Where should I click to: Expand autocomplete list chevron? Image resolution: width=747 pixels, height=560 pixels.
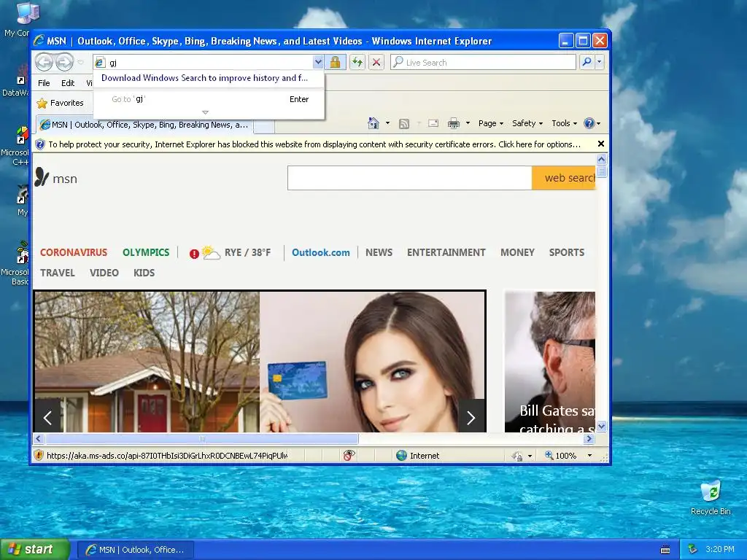point(205,113)
